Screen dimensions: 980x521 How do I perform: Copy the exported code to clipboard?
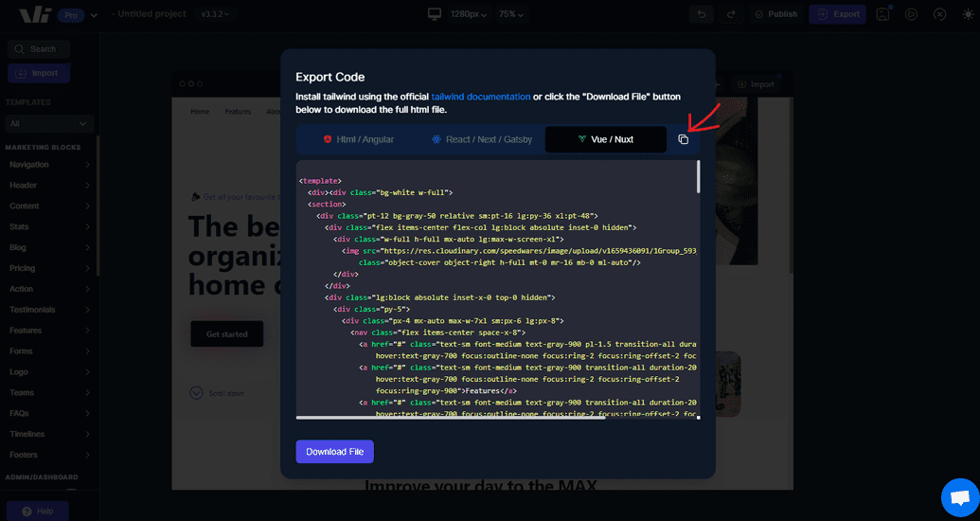pos(683,139)
